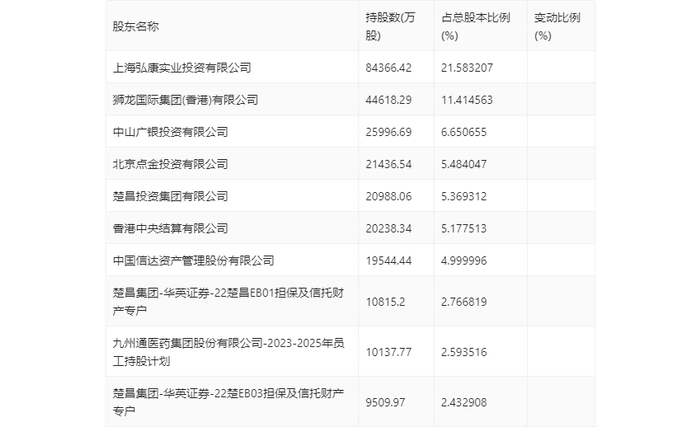Click share count 10137.77

[x=388, y=352]
